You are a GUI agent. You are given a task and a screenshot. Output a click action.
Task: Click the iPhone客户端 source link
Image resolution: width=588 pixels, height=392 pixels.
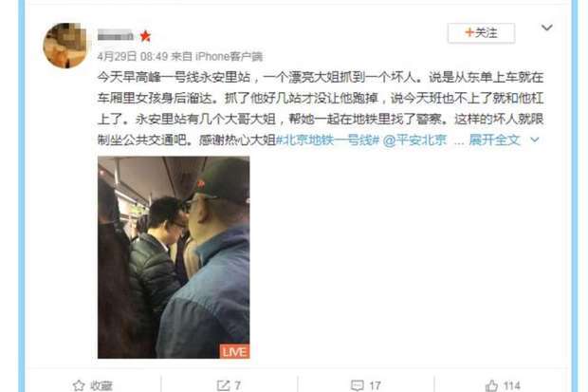230,56
